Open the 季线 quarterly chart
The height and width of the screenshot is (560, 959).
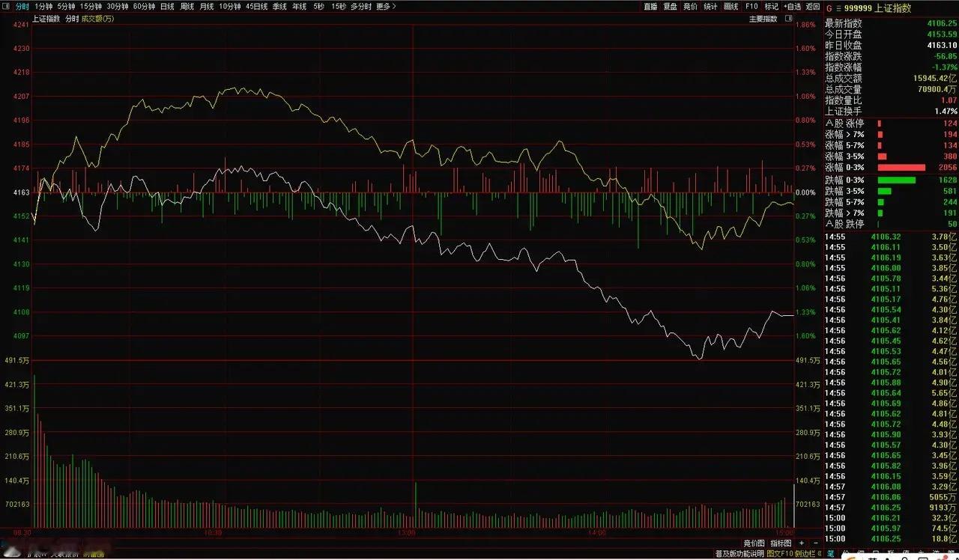pos(279,6)
